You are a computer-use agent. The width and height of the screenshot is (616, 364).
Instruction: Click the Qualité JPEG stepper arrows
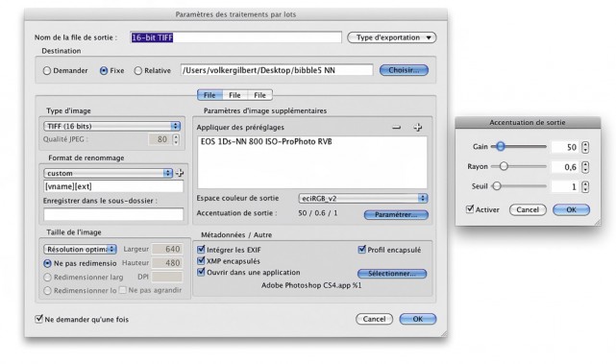176,139
